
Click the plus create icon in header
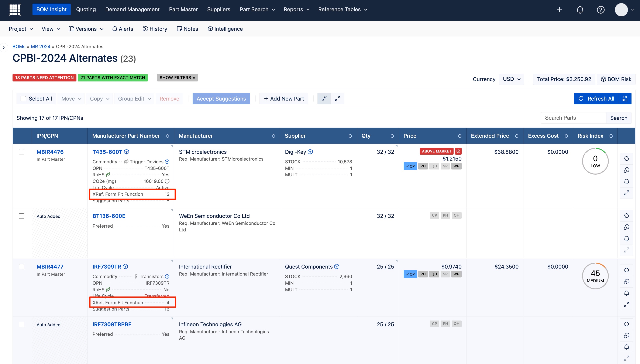pyautogui.click(x=560, y=10)
